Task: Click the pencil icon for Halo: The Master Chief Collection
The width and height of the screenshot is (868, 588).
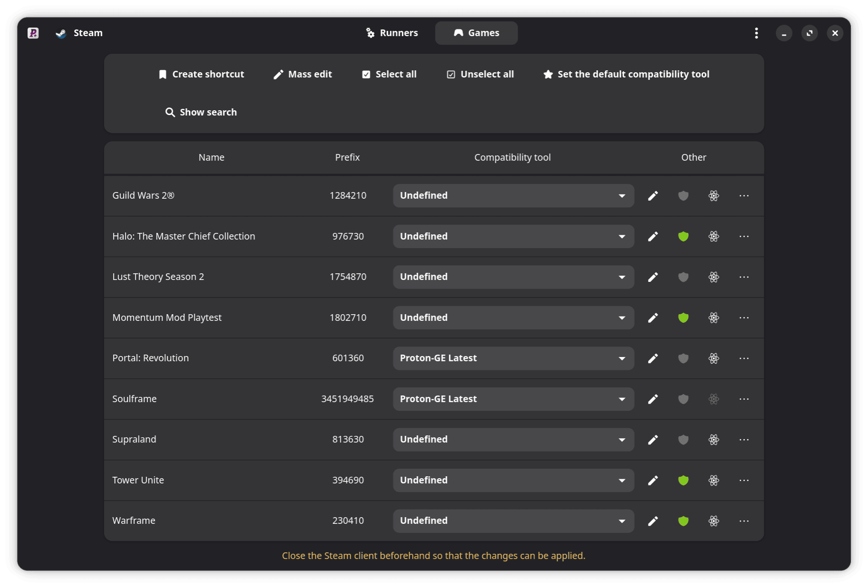Action: tap(653, 236)
